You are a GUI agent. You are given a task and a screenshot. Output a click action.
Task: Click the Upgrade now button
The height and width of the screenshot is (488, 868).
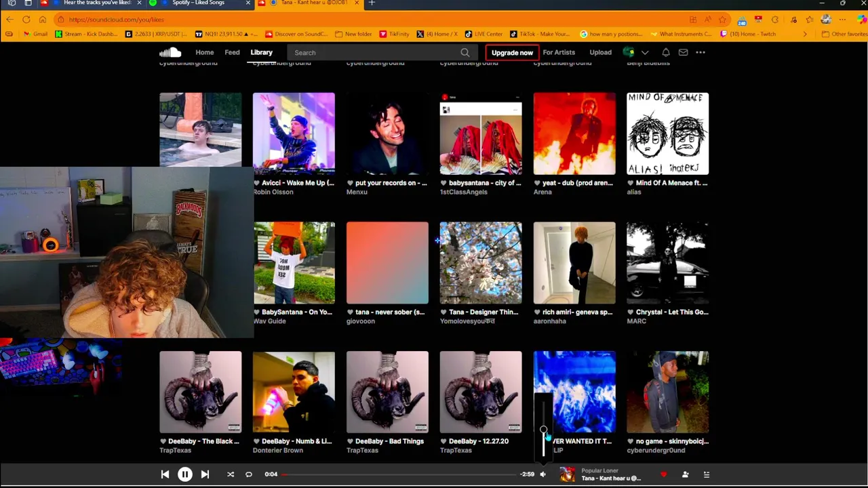pos(512,52)
